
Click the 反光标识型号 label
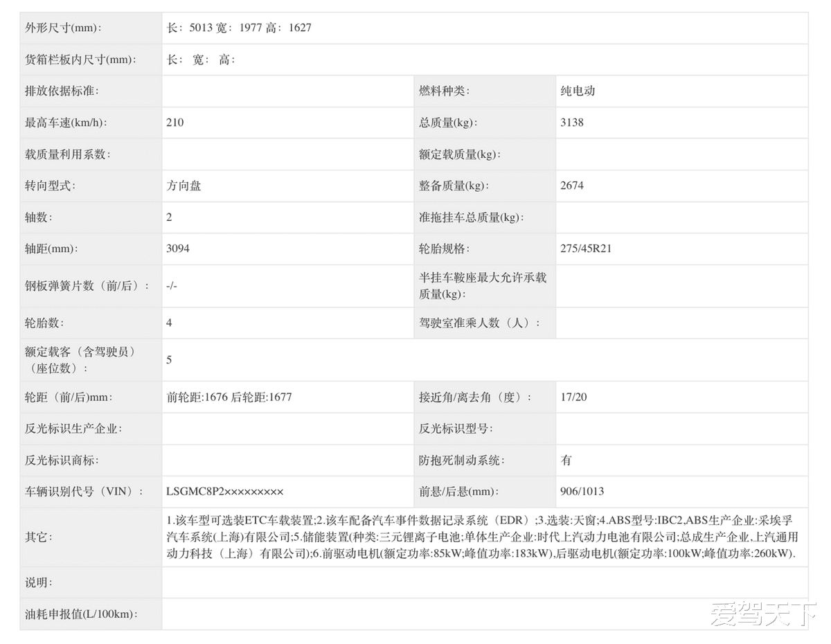tap(456, 429)
